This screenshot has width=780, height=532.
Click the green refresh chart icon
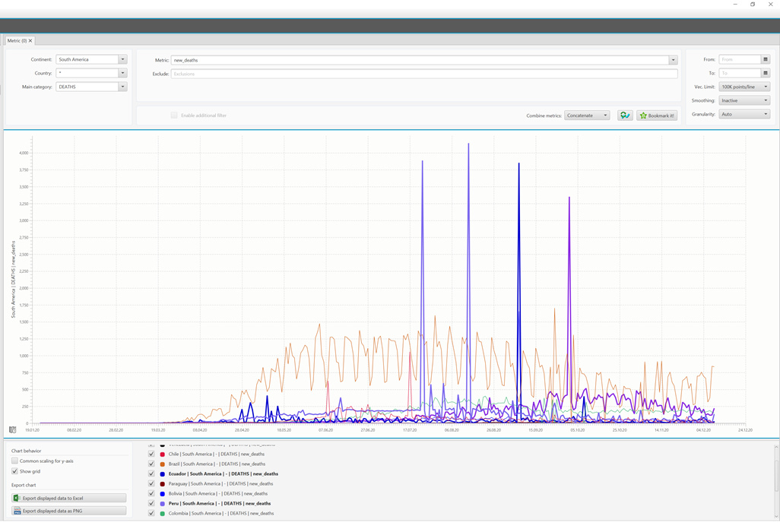click(625, 116)
